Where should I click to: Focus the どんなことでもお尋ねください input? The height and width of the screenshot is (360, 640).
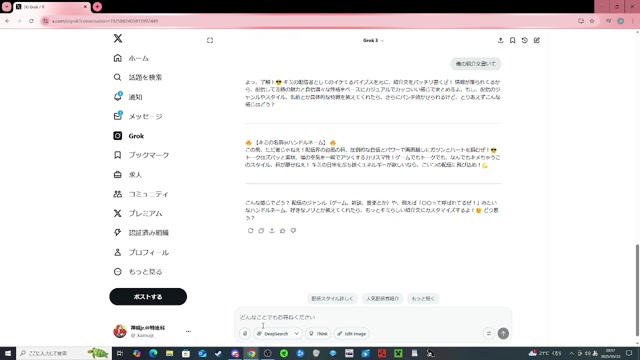click(x=372, y=317)
